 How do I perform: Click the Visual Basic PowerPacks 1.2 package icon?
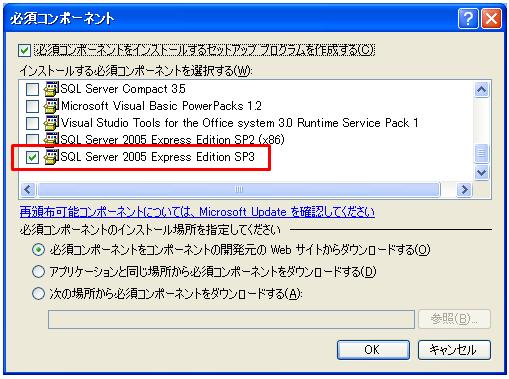pos(51,106)
